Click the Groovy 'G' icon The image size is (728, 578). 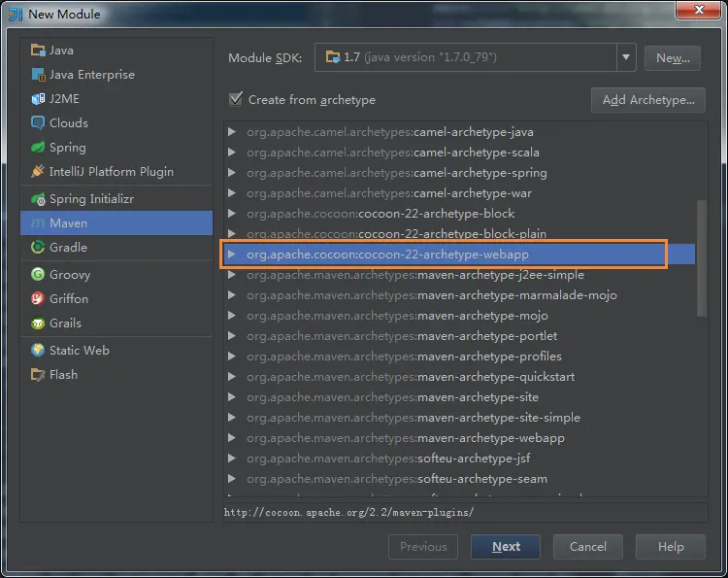[38, 274]
